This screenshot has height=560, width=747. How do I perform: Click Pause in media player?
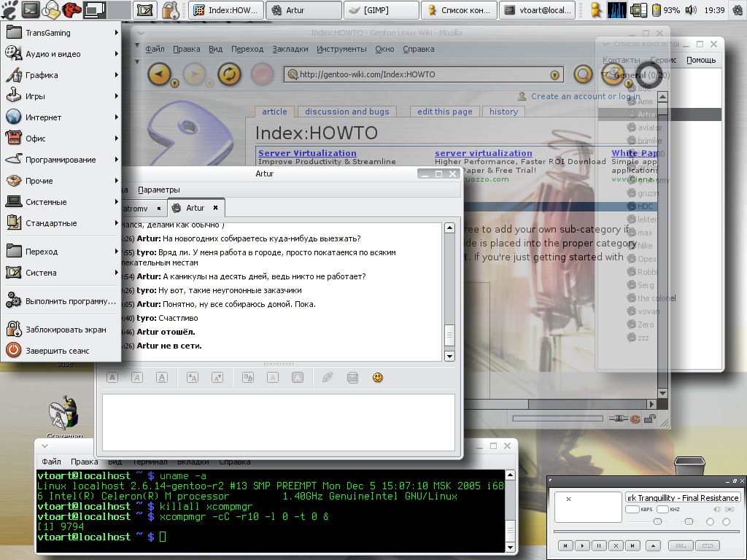(x=599, y=545)
